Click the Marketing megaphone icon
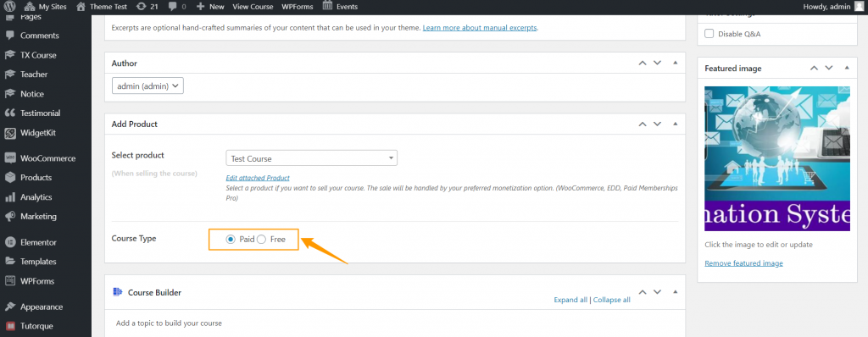 10,217
